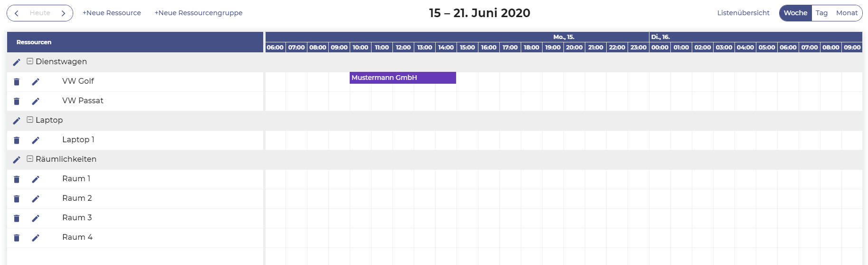Click trash icon next to Laptop 1
This screenshot has width=868, height=265.
tap(17, 140)
